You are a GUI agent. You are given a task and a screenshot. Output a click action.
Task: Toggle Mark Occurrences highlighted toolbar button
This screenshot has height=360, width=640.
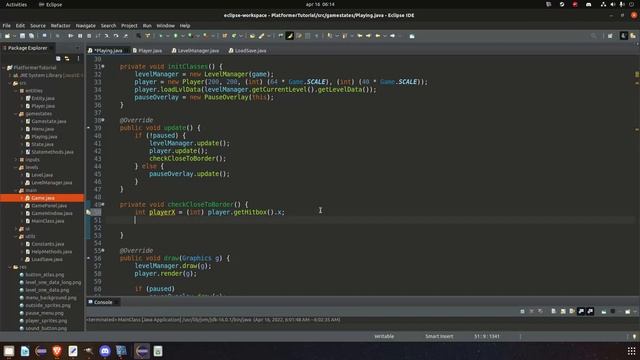tap(290, 36)
